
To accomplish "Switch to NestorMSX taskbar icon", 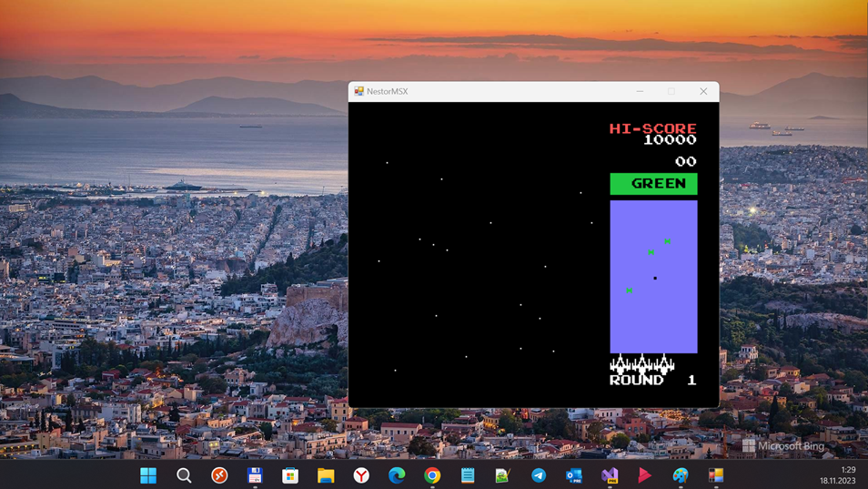I will tap(716, 475).
